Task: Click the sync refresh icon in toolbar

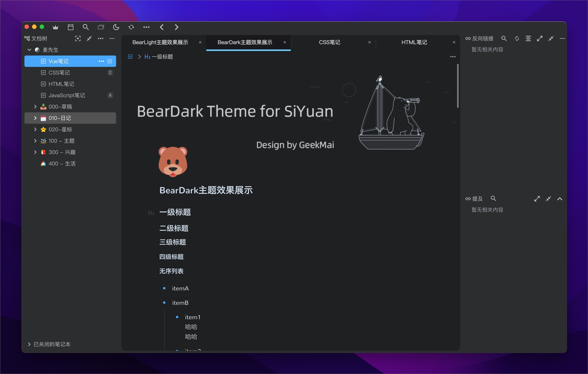Action: 131,27
